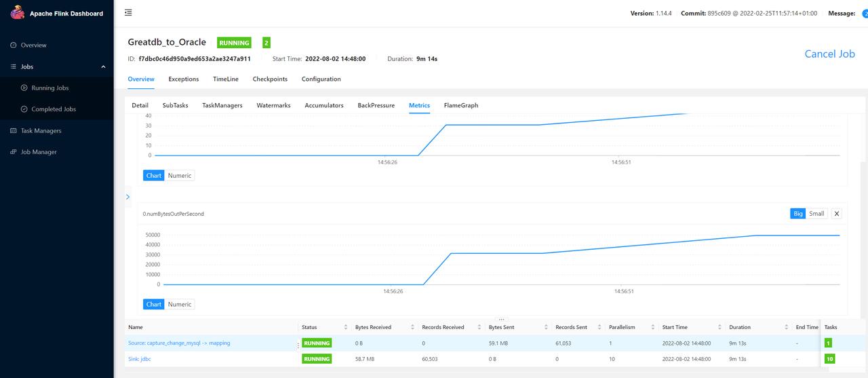Open Completed Jobs in the sidebar
The image size is (868, 378).
coord(54,109)
